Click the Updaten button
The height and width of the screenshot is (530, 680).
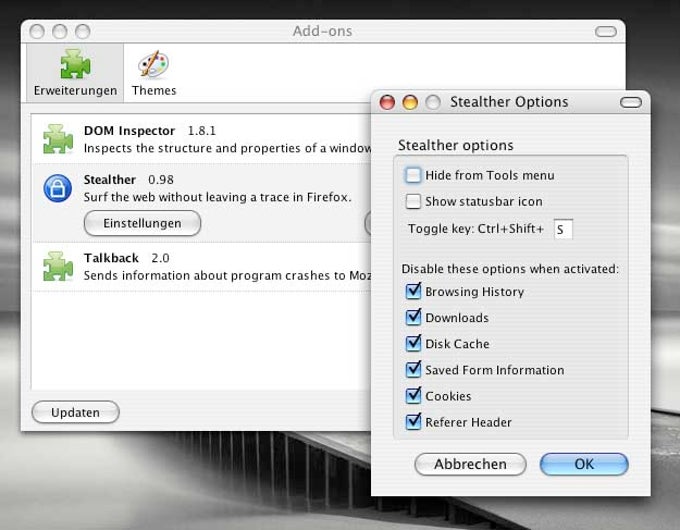coord(75,412)
